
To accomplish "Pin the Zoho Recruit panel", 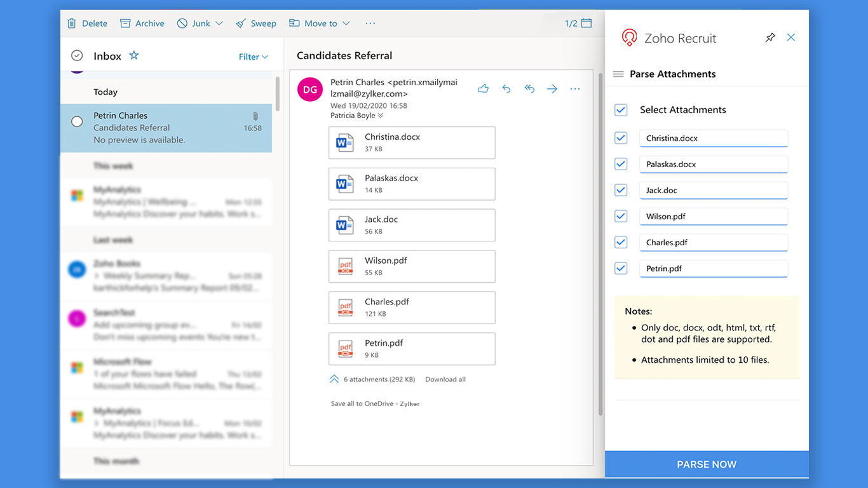I will (x=770, y=38).
